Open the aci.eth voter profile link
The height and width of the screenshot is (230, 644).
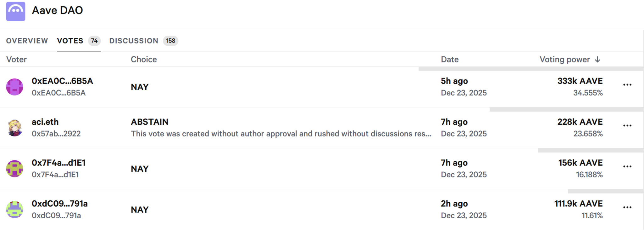click(45, 122)
